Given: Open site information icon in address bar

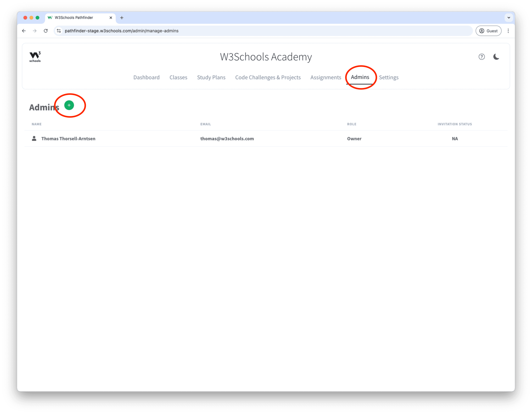Looking at the screenshot, I should coord(59,31).
